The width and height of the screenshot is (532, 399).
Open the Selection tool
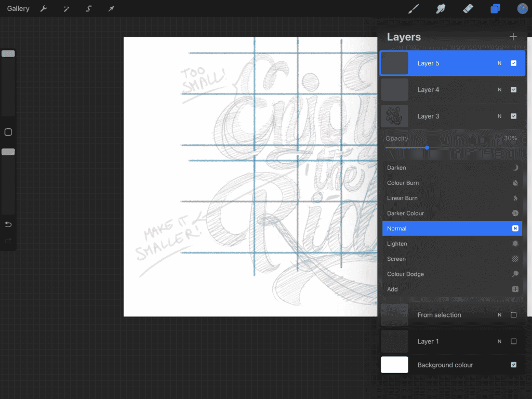[x=88, y=8]
